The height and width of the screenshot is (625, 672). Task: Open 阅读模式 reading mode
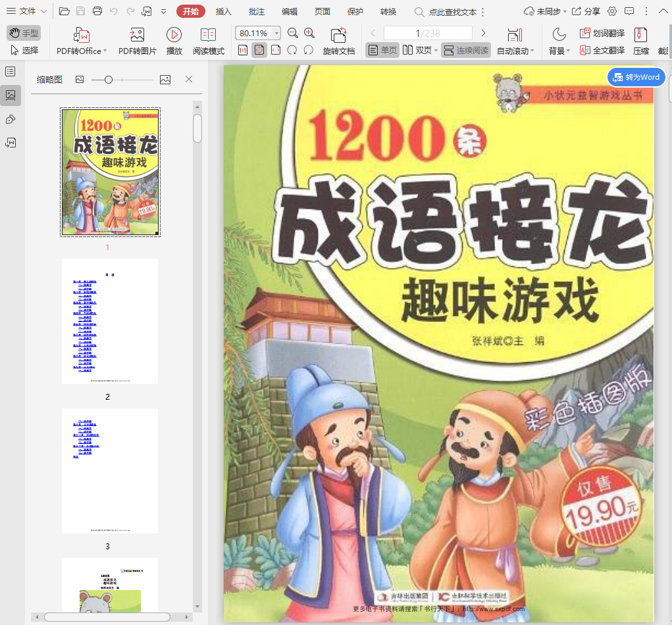click(208, 36)
